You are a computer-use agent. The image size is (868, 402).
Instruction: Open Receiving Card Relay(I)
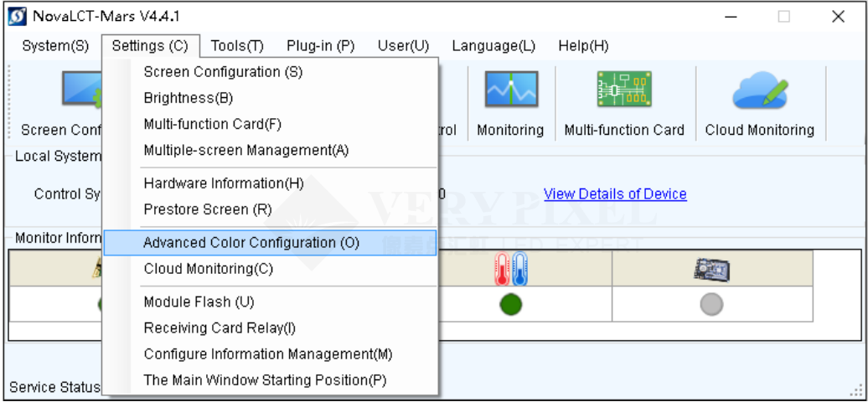coord(270,327)
